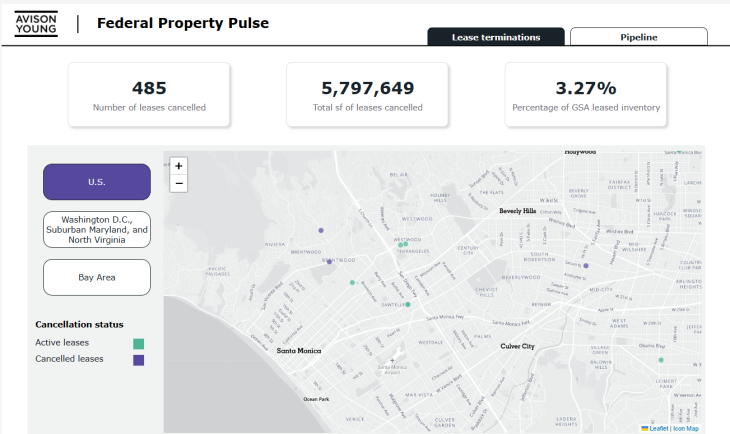The image size is (730, 434).
Task: Click active lease marker near Sawtelle label
Action: [x=408, y=305]
